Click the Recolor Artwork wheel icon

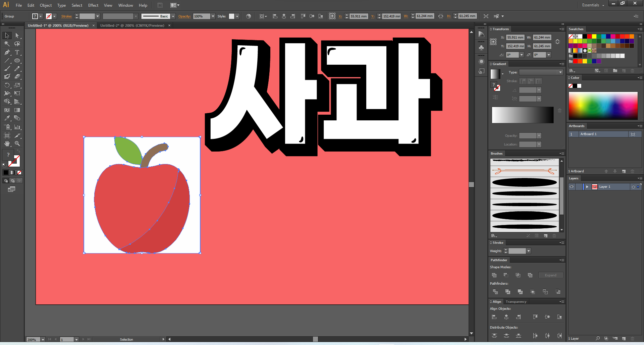pos(249,16)
